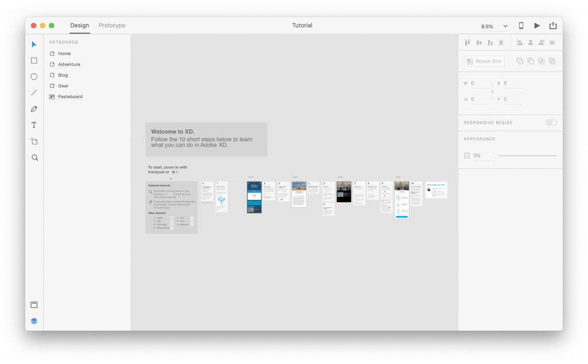Image resolution: width=588 pixels, height=364 pixels.
Task: Open the Assets panel icon
Action: coord(34,305)
